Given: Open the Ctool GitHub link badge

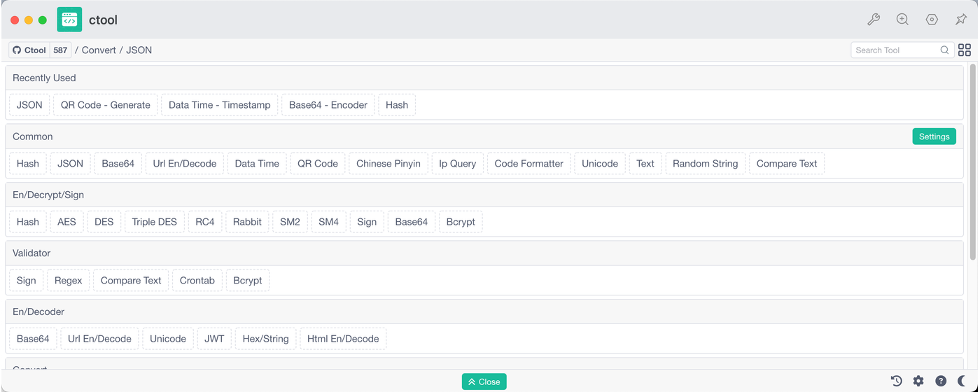Looking at the screenshot, I should pyautogui.click(x=29, y=50).
